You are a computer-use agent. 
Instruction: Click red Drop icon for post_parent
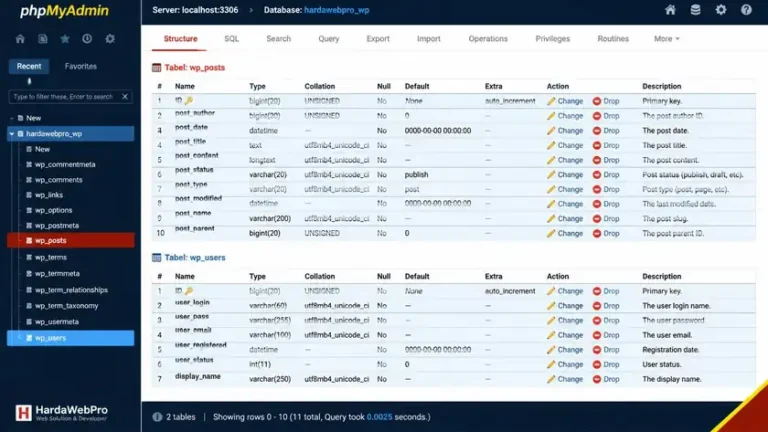click(597, 234)
